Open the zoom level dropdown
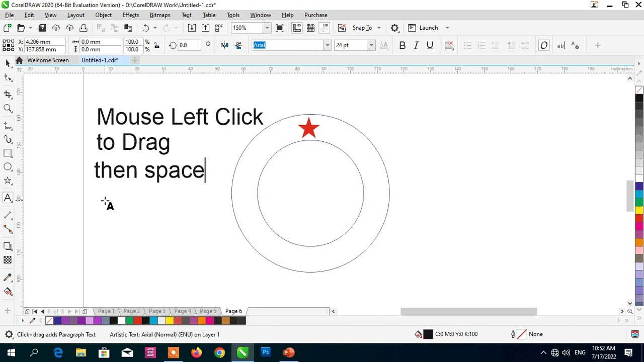This screenshot has width=644, height=362. point(267,28)
